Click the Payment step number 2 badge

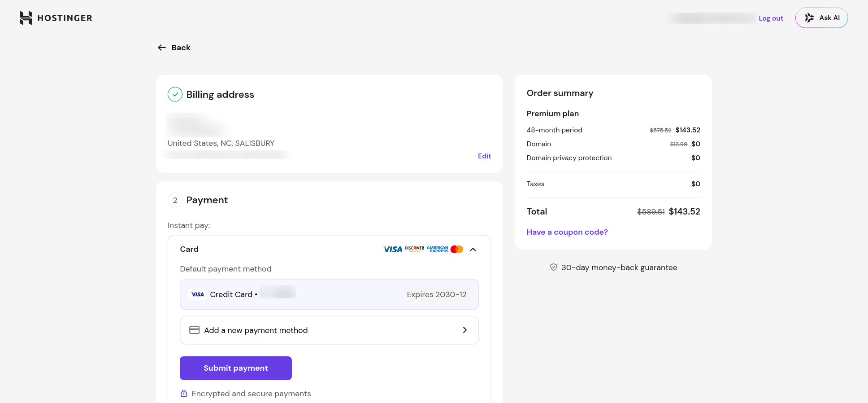click(175, 200)
